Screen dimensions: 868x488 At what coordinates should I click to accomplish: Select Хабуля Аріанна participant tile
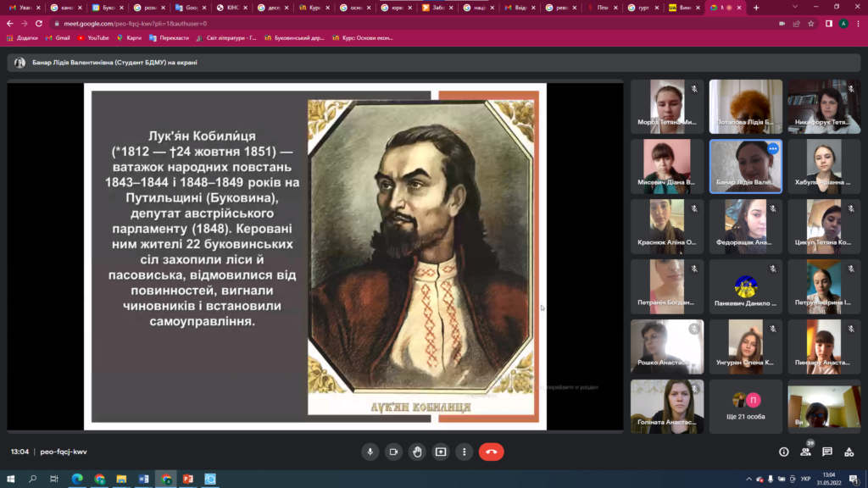pyautogui.click(x=824, y=166)
